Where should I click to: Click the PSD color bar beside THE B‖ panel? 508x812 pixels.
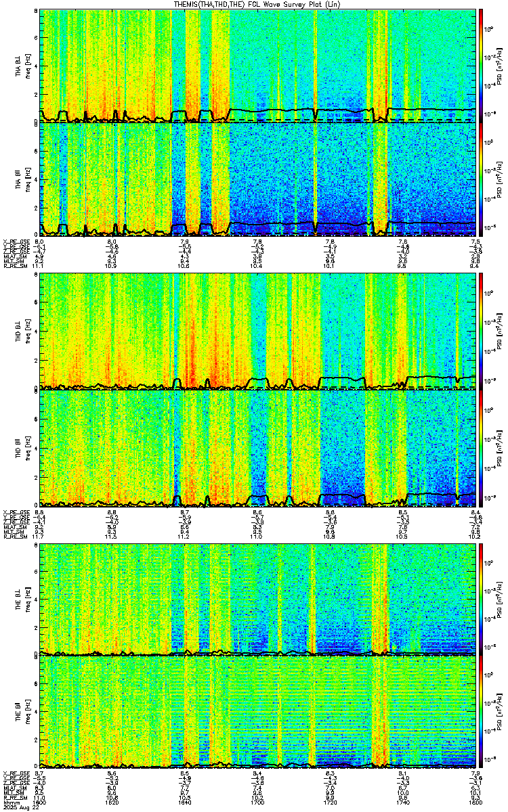coord(482,711)
